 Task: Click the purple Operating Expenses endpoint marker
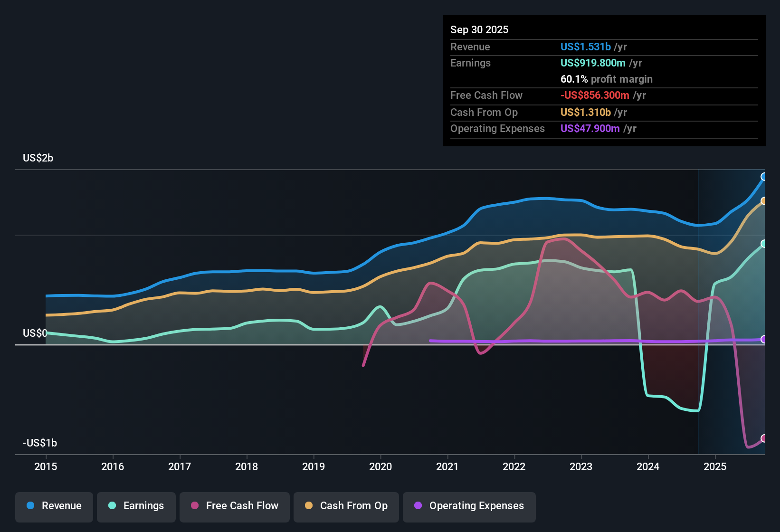click(764, 339)
